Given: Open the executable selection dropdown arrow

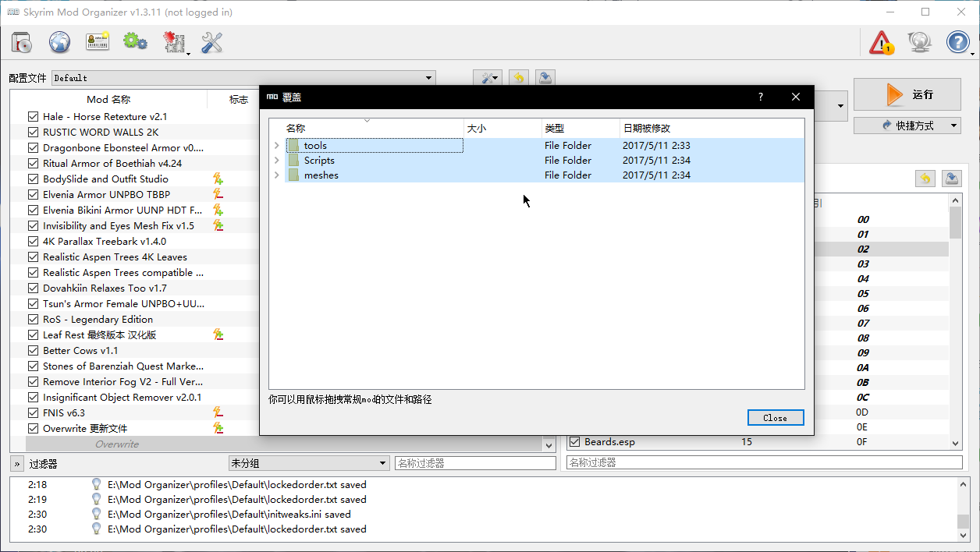Looking at the screenshot, I should (x=840, y=106).
